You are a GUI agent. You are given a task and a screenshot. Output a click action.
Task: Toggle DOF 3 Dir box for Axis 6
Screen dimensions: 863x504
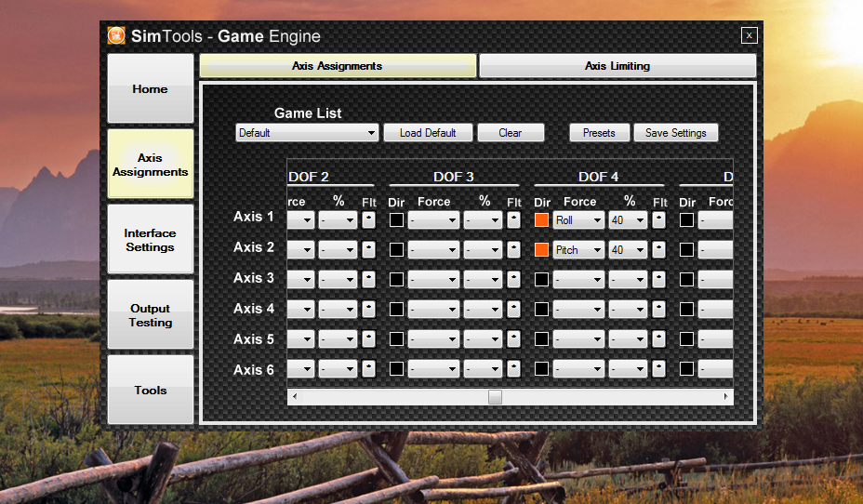(x=396, y=368)
